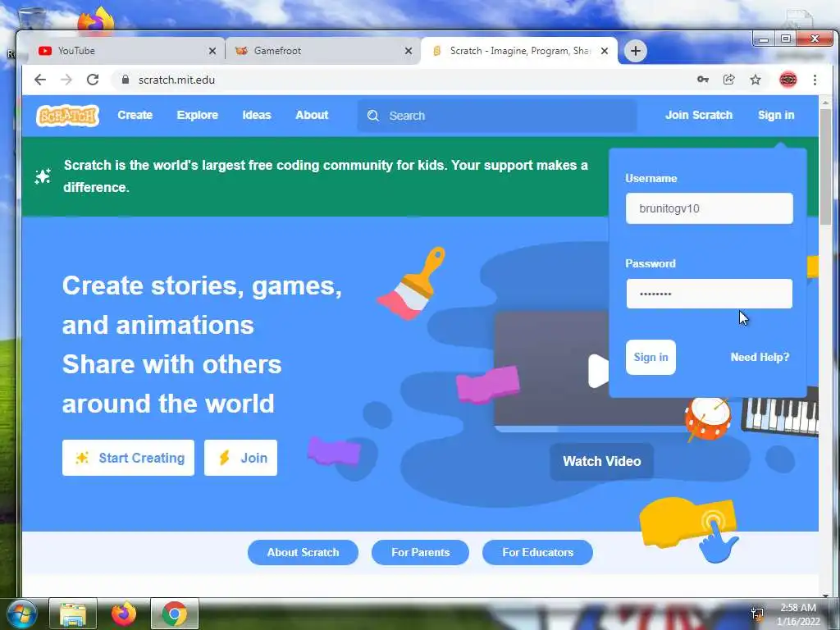Open a new tab with plus button
The image size is (840, 630).
coord(636,51)
